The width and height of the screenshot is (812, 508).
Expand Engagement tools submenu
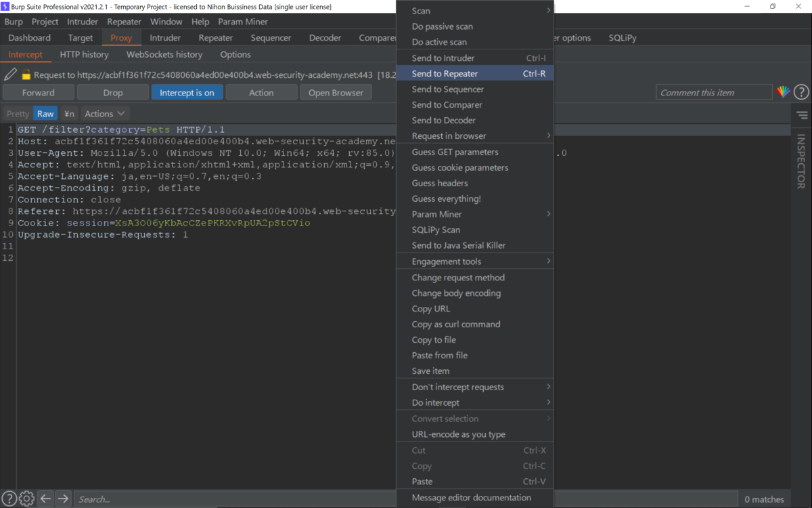tap(475, 261)
